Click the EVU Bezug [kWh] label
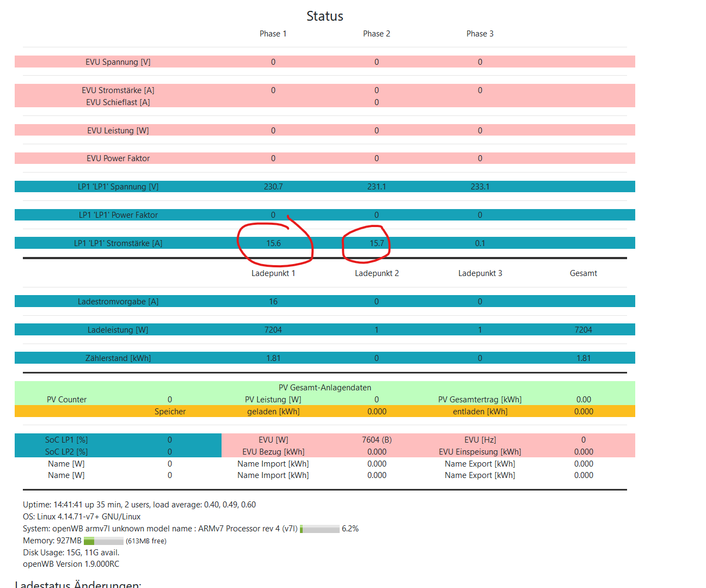Image resolution: width=706 pixels, height=588 pixels. [273, 452]
